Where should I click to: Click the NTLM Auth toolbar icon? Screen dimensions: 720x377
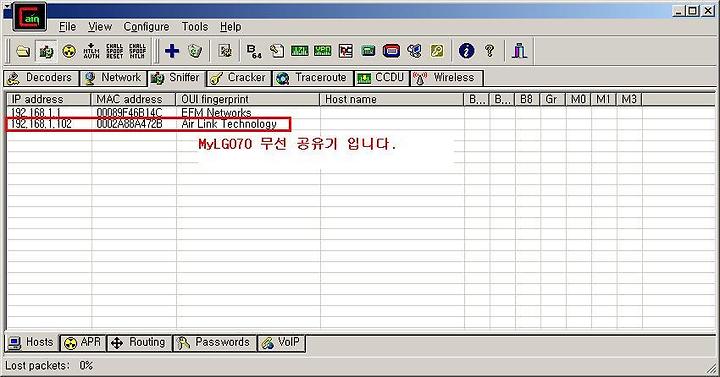click(91, 51)
